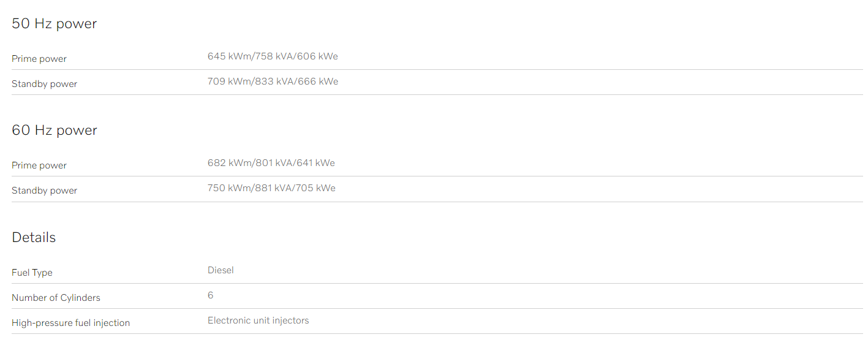Select the 50 Hz Prime power label
The height and width of the screenshot is (356, 868).
[39, 59]
